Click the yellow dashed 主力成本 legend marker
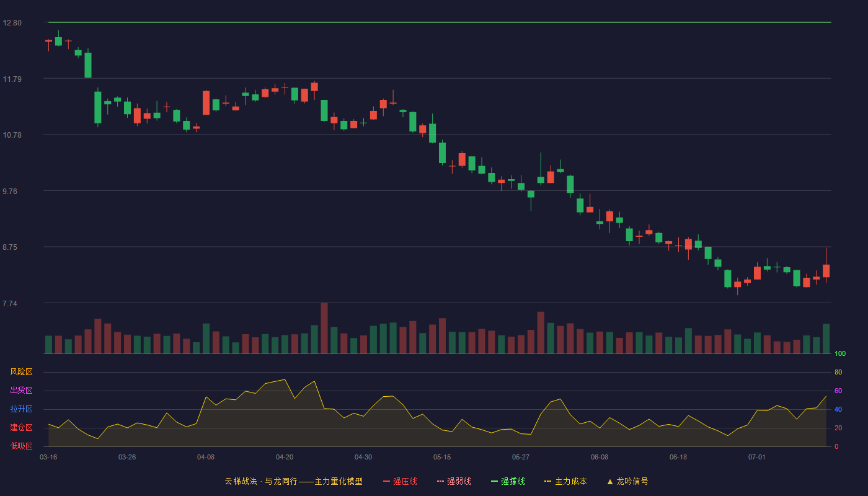This screenshot has width=868, height=496. pos(548,481)
